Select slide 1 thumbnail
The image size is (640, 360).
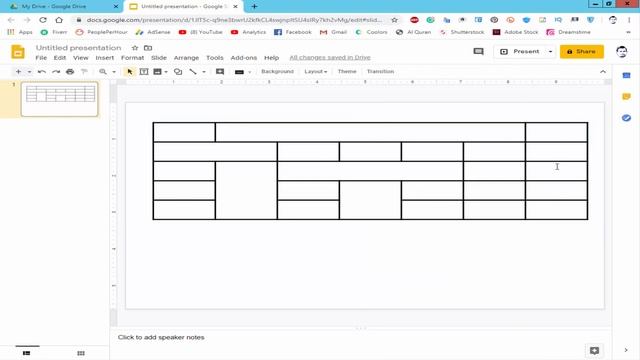(x=60, y=99)
